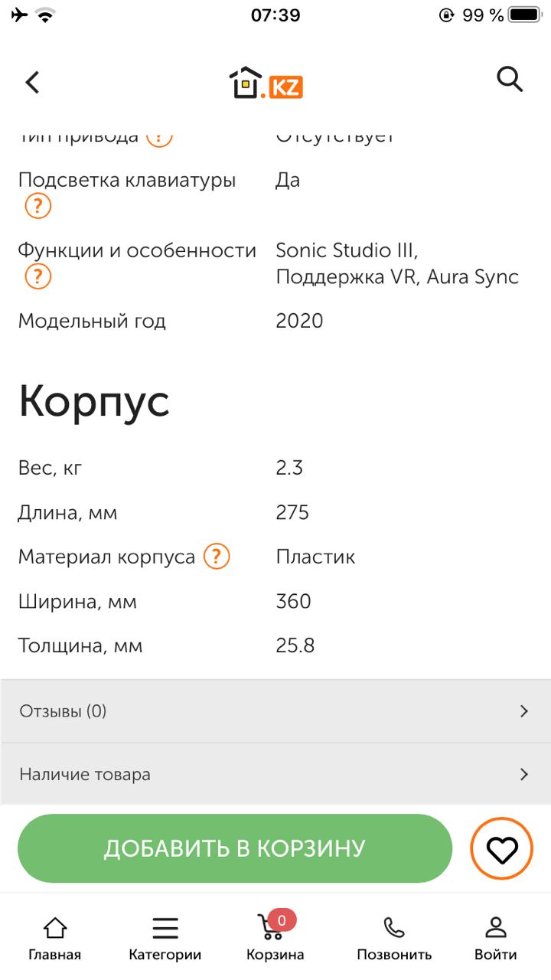
Task: Tap question mark beside Материал корпуса
Action: 217,557
